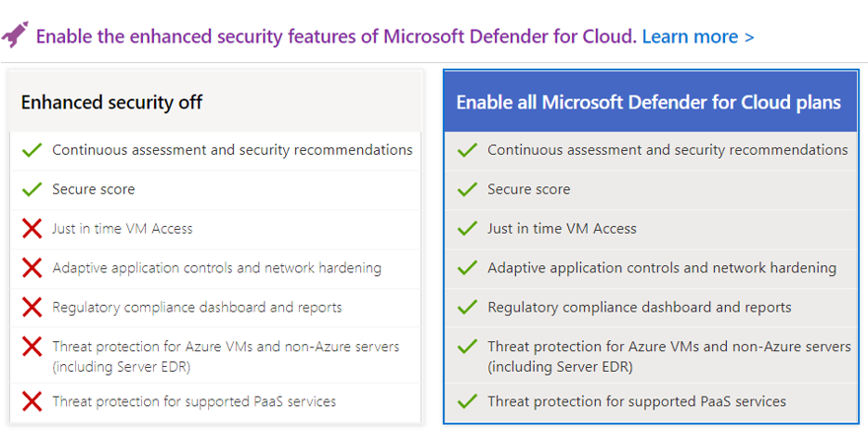
Task: Click green check beside Continuous assessment in Enable all plans
Action: (x=468, y=150)
